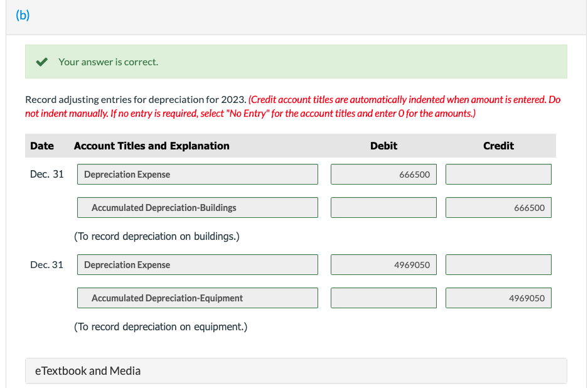Click the empty debit field for Accumulated Depreciation-Equipment
The height and width of the screenshot is (388, 588).
click(x=383, y=298)
